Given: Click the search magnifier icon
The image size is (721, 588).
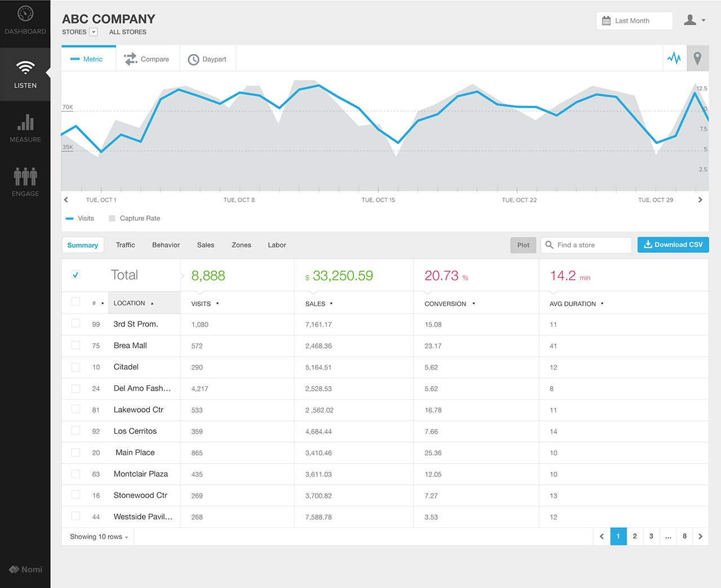Looking at the screenshot, I should pos(549,244).
